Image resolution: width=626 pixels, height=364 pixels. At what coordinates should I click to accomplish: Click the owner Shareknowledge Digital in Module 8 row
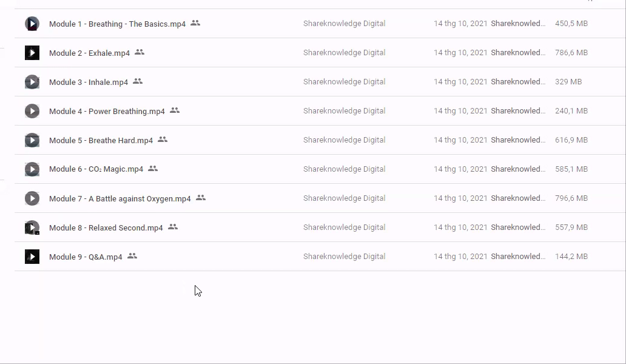(x=344, y=227)
